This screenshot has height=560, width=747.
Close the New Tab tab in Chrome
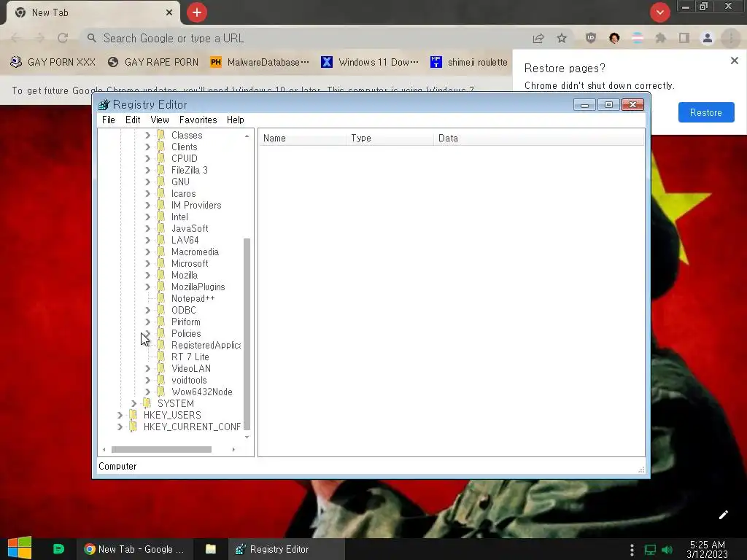point(169,12)
